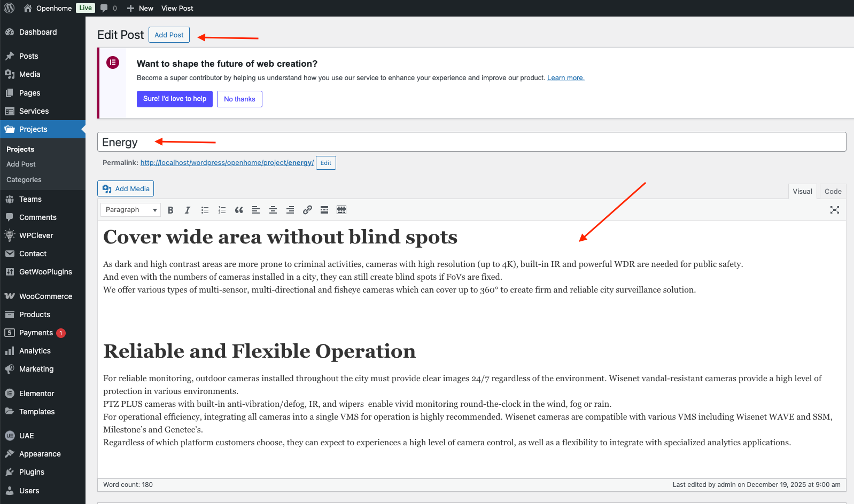Viewport: 854px width, 504px height.
Task: Enter distraction-free fullscreen mode
Action: pos(834,210)
